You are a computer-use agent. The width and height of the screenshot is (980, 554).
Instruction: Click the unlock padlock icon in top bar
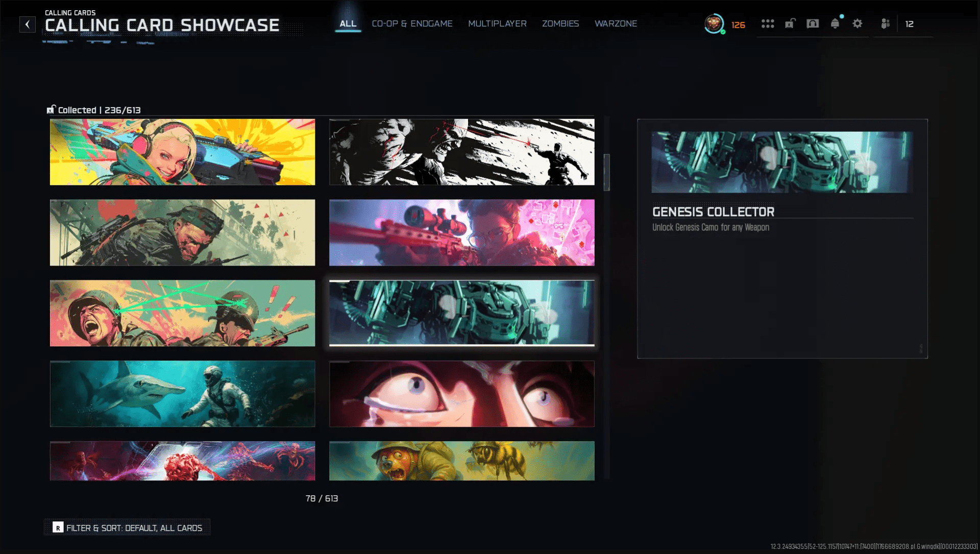[790, 24]
